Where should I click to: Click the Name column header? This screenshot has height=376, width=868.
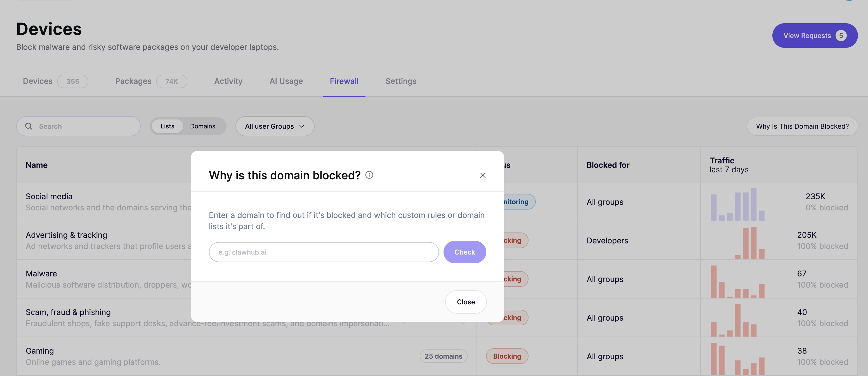36,165
